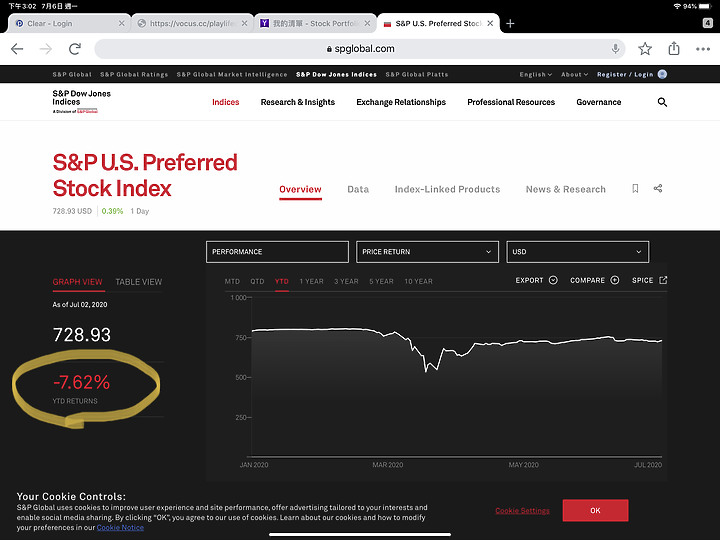
Task: Open Professional Resources menu
Action: (x=511, y=102)
